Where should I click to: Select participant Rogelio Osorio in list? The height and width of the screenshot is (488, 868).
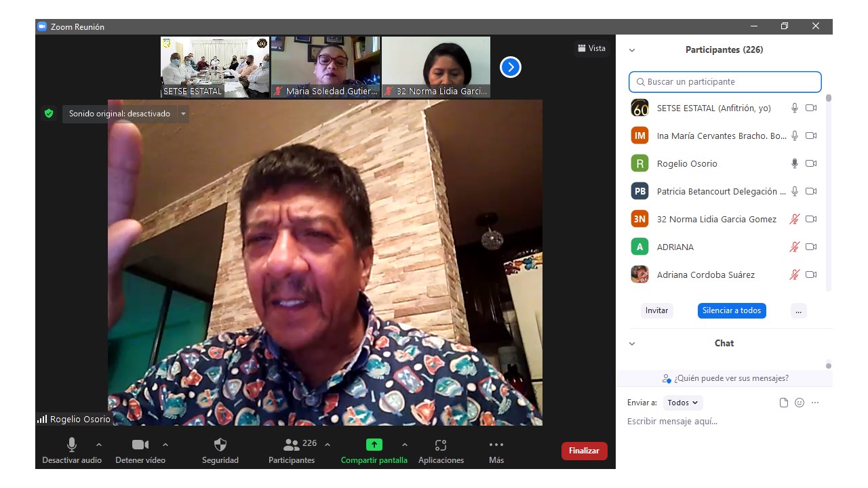tap(724, 163)
